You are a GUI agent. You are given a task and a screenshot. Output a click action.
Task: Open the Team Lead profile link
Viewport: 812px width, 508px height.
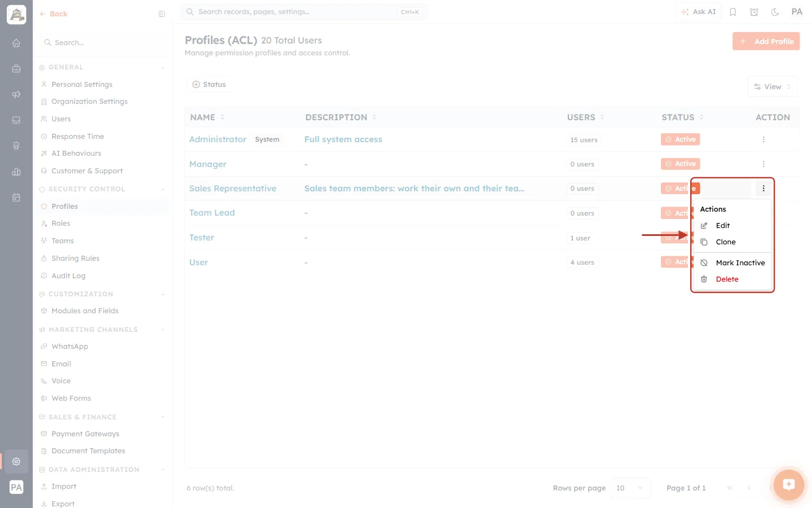(x=211, y=213)
